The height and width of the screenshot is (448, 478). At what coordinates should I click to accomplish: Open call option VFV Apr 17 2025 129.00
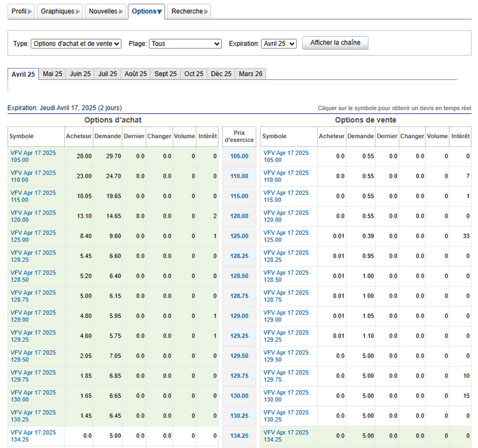click(33, 316)
